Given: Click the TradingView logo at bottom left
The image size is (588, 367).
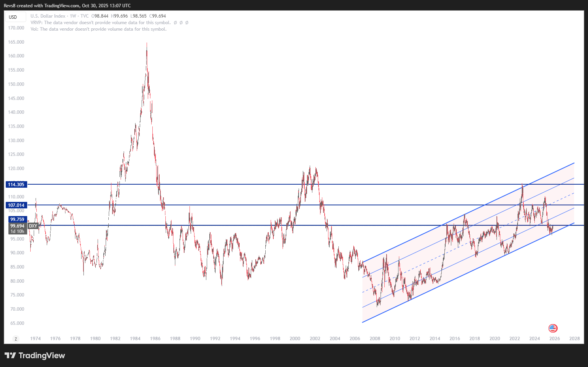Looking at the screenshot, I should click(35, 356).
